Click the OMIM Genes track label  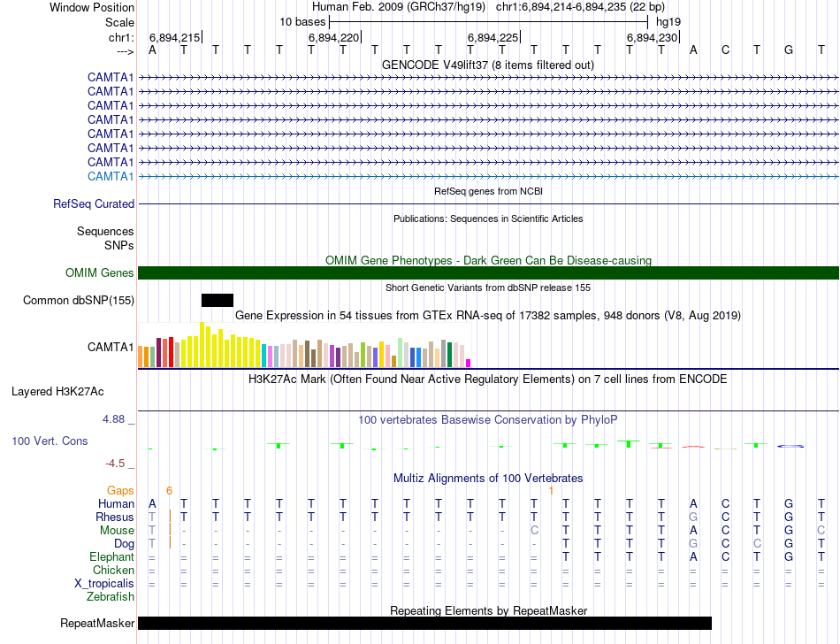[x=100, y=272]
